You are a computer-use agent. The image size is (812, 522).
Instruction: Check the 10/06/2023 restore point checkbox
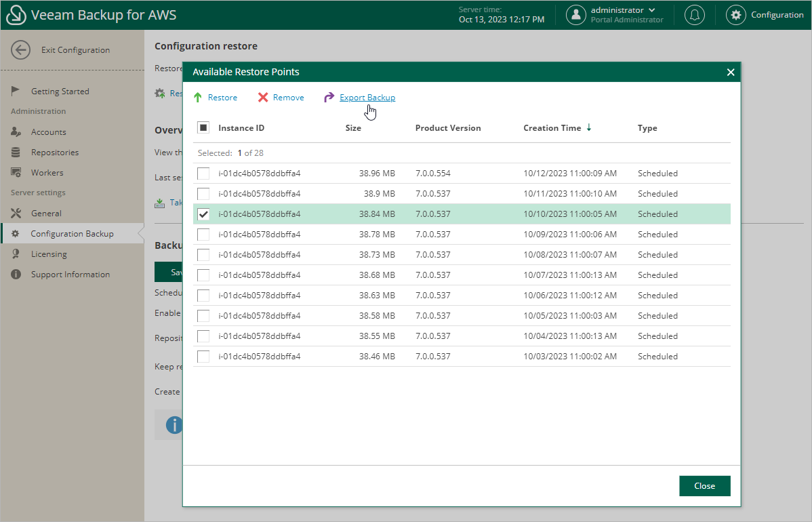click(x=203, y=295)
